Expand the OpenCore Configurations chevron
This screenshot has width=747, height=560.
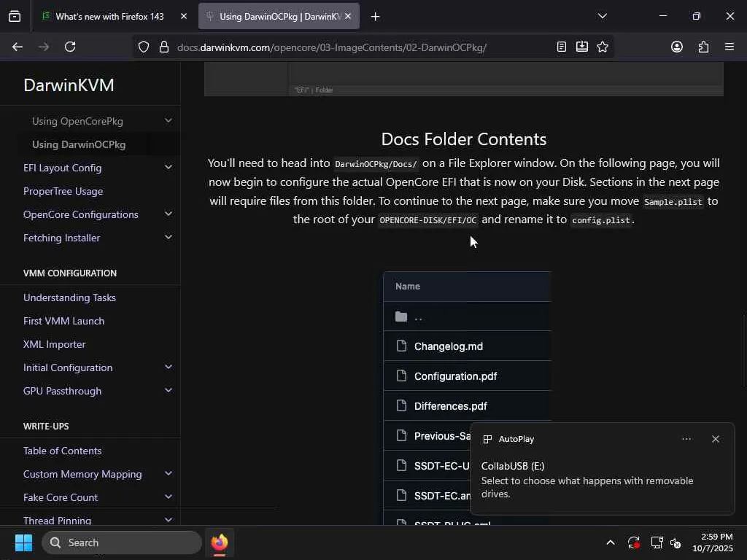pos(169,214)
